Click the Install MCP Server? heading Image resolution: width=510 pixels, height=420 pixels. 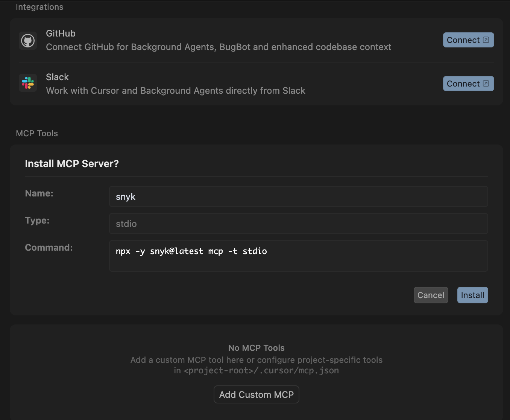pyautogui.click(x=72, y=164)
